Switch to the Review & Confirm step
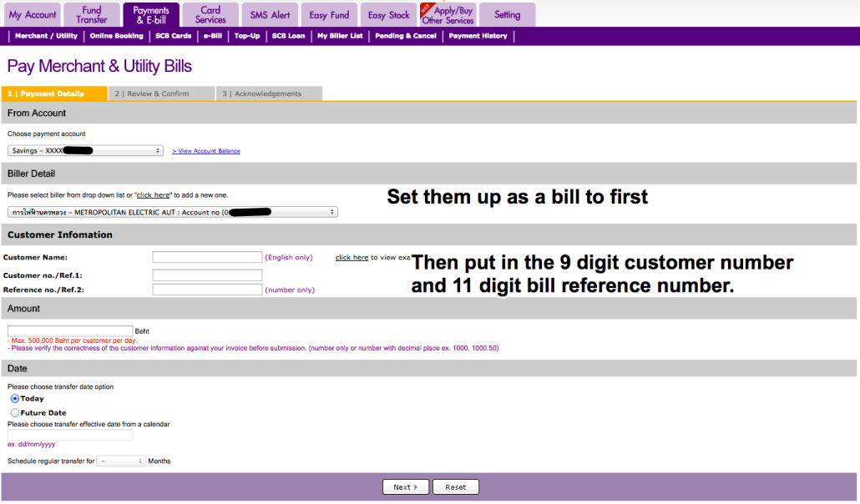The width and height of the screenshot is (860, 504). point(161,93)
